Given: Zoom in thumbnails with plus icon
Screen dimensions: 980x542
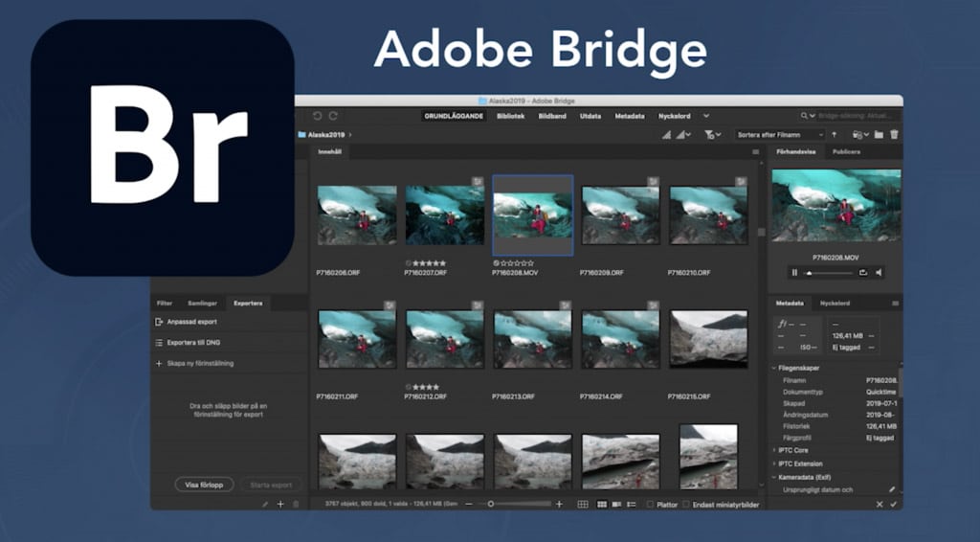Looking at the screenshot, I should coord(560,504).
